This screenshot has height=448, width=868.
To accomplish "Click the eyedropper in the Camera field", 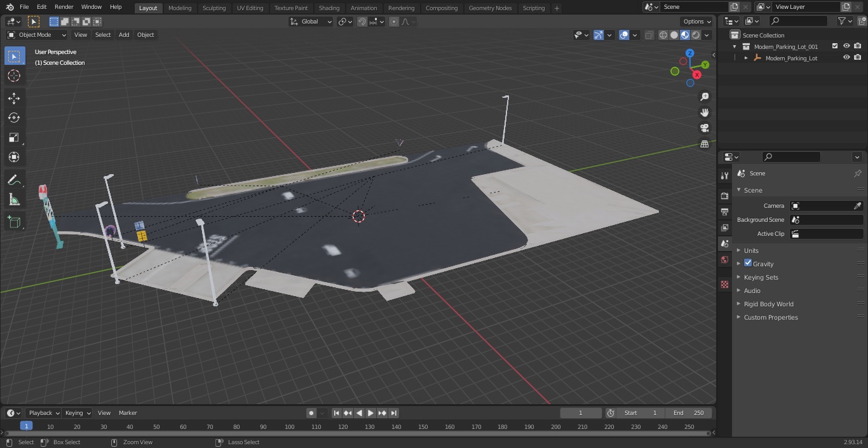I will pos(857,206).
